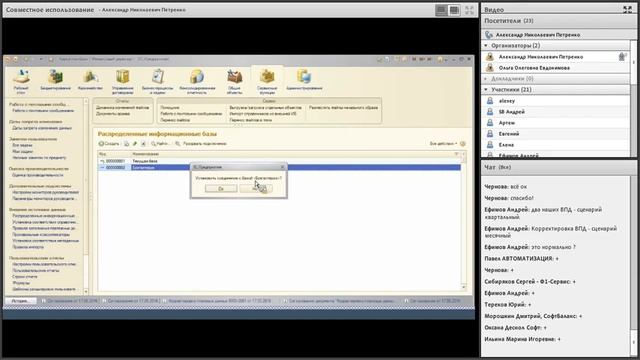Image resolution: width=640 pixels, height=360 pixels.
Task: Open the Управление договорами section icon
Action: [x=122, y=81]
